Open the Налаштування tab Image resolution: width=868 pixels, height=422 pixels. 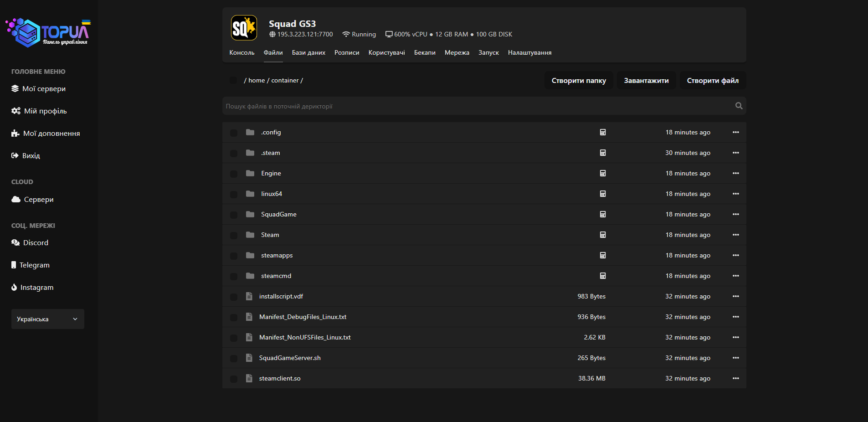click(529, 53)
